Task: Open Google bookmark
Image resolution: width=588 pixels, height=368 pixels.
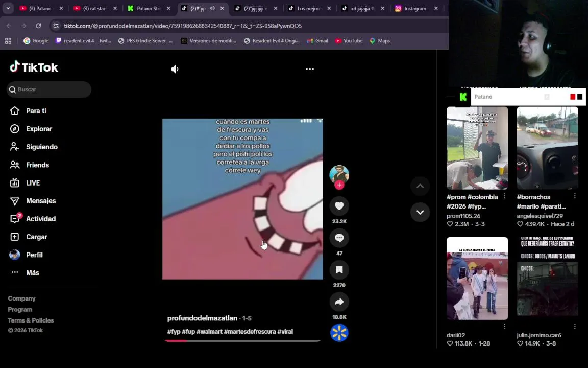Action: point(36,41)
